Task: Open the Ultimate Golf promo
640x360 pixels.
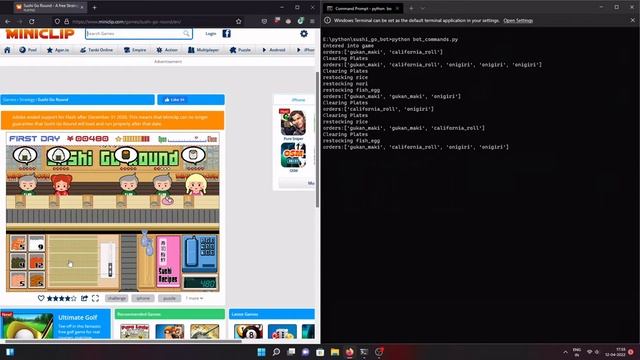Action: (56, 324)
